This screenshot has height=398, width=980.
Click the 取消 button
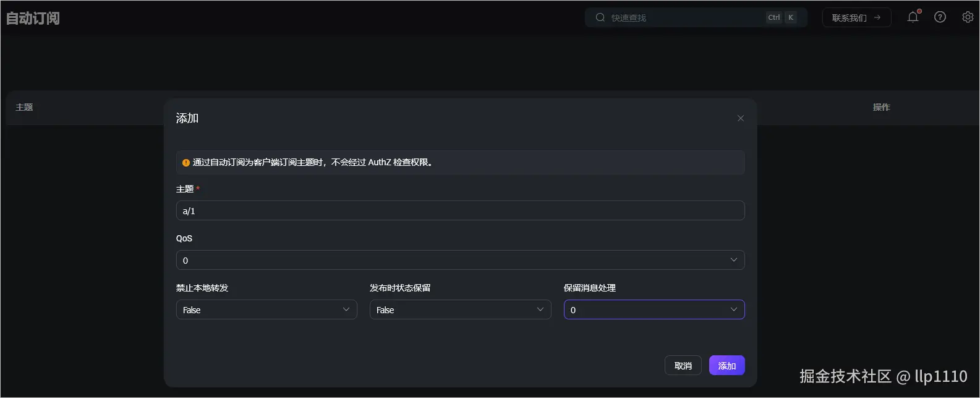click(x=683, y=366)
